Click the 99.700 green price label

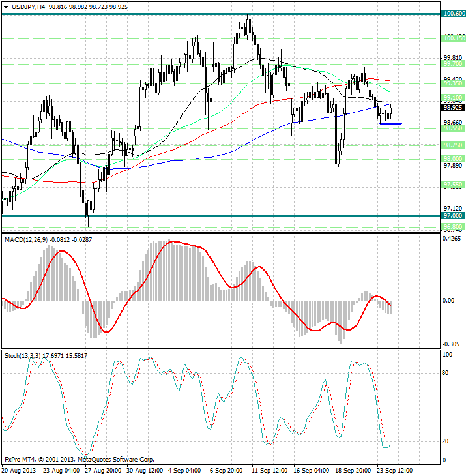pyautogui.click(x=452, y=64)
